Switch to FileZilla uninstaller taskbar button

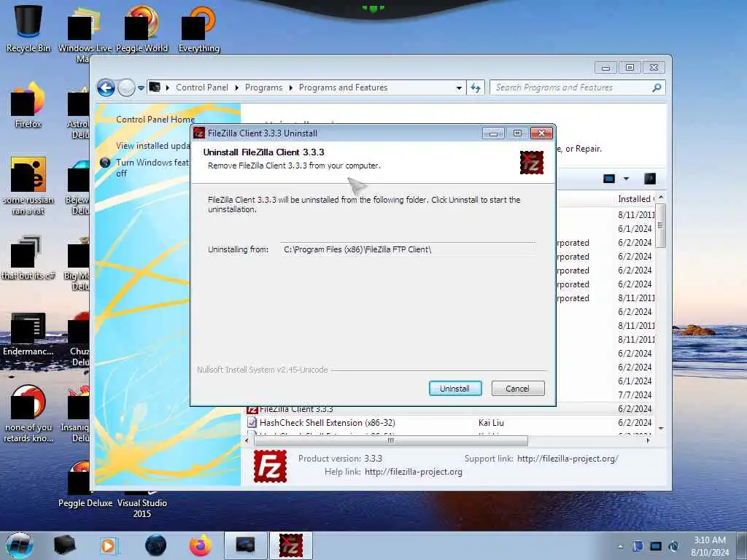click(291, 545)
